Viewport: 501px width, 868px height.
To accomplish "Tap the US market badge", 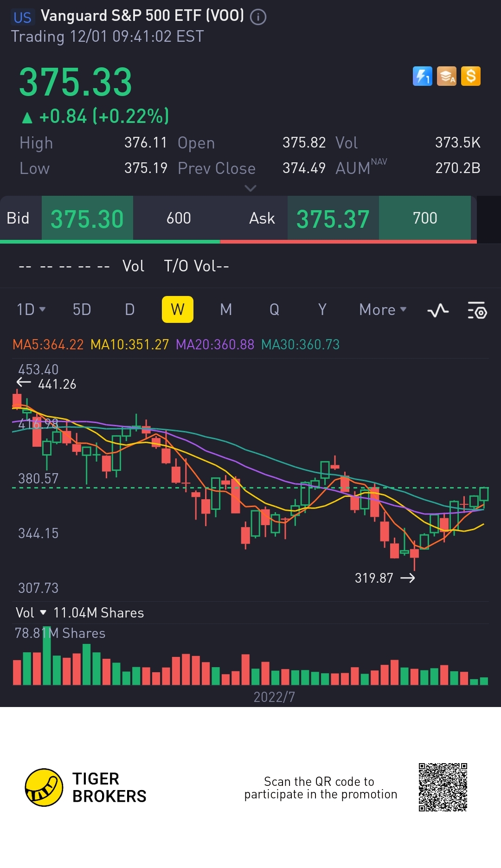I will 22,18.
